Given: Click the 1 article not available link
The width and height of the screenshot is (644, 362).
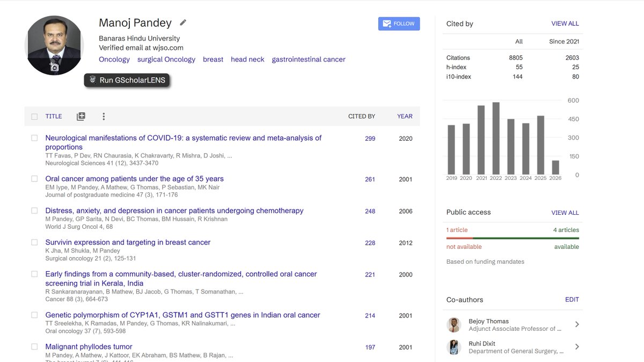Looking at the screenshot, I should (x=457, y=230).
